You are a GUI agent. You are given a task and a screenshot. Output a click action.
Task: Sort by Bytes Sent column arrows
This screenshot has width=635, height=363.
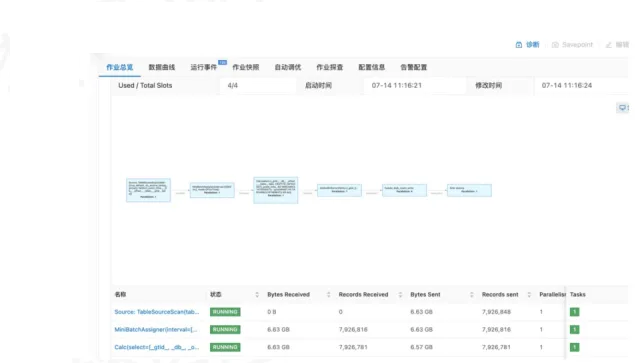pyautogui.click(x=471, y=295)
